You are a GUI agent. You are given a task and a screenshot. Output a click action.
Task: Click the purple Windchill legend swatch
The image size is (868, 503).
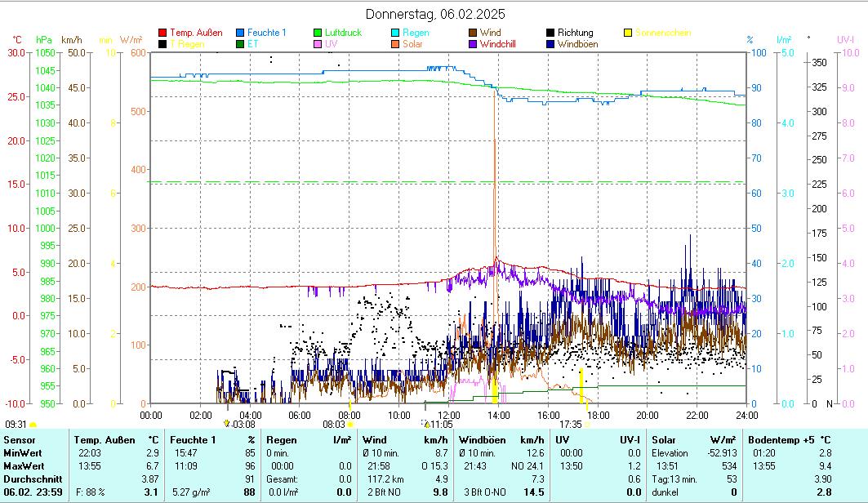tap(473, 44)
